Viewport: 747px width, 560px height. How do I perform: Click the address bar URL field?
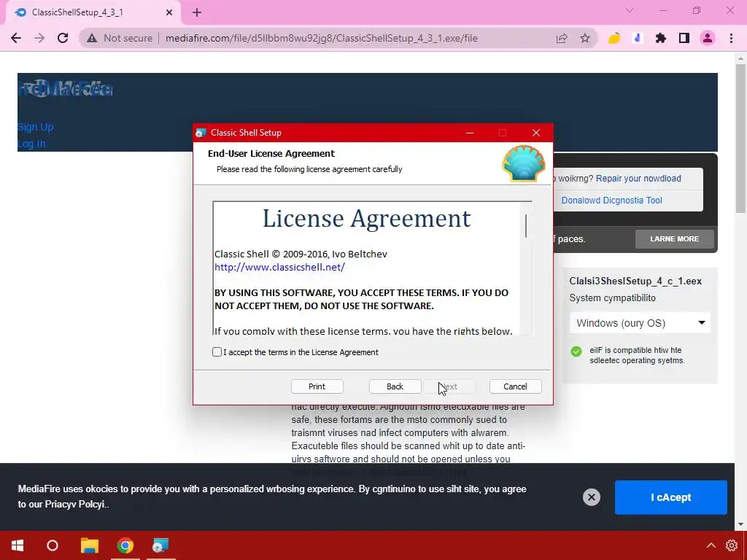click(322, 38)
